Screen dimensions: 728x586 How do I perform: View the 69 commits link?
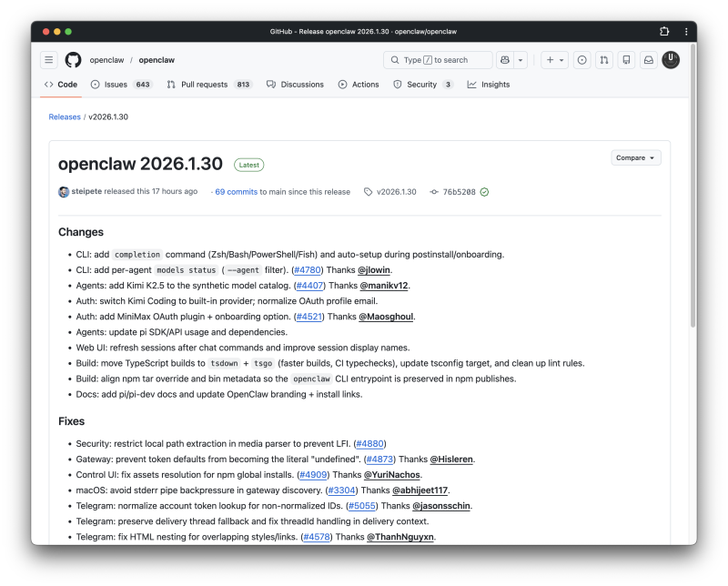point(236,192)
